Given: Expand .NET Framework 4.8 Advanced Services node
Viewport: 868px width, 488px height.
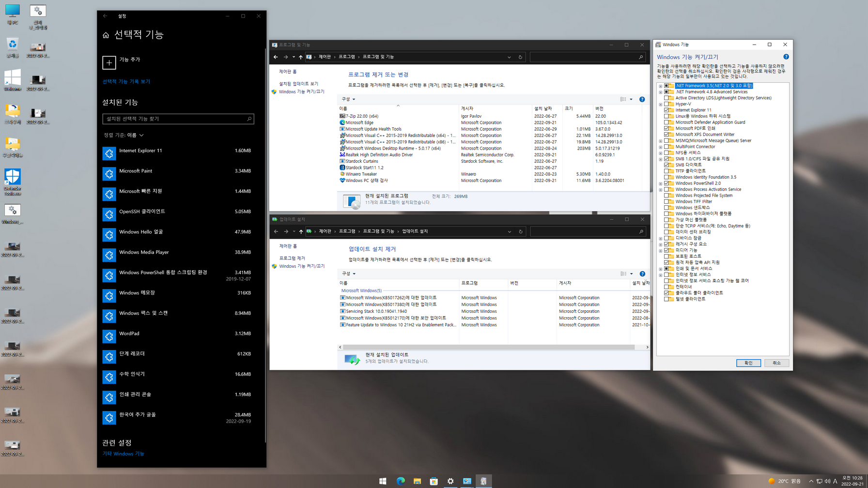Looking at the screenshot, I should tap(661, 92).
